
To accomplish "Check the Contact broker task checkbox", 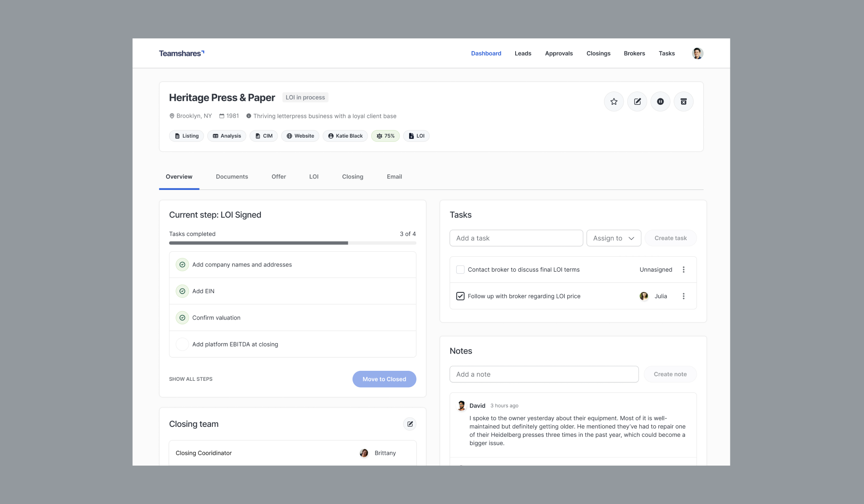I will (x=460, y=270).
